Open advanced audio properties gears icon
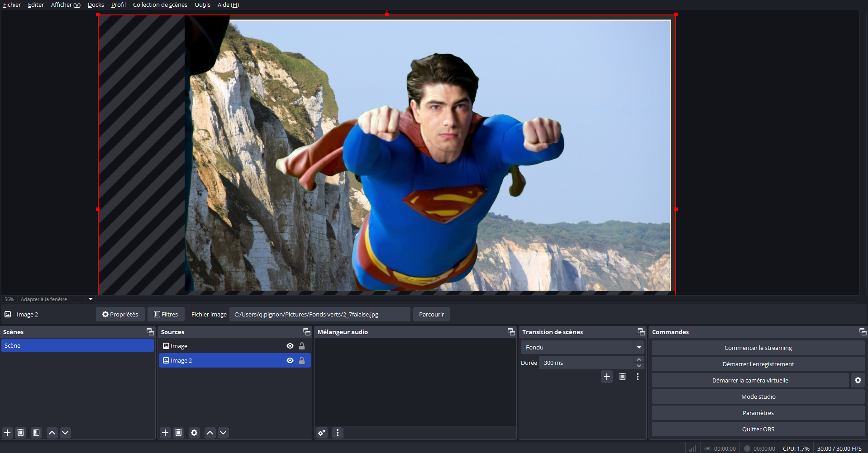 [322, 433]
